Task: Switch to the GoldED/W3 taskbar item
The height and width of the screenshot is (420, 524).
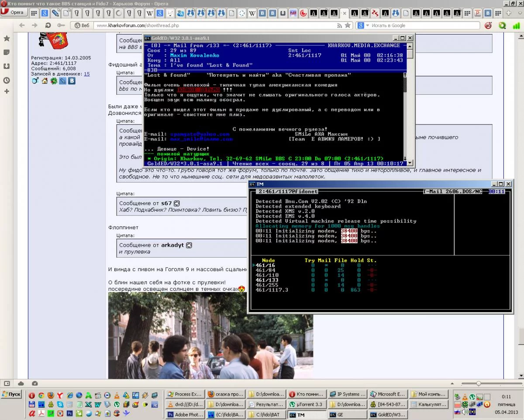Action: [x=388, y=415]
